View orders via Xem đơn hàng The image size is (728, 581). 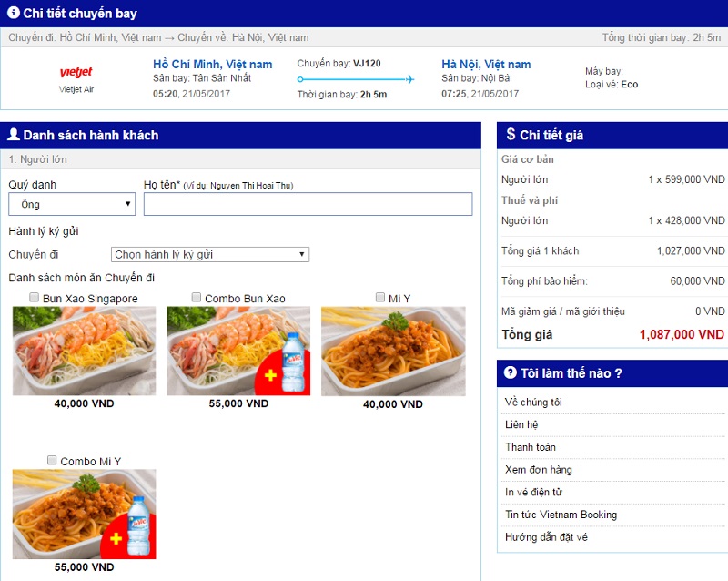coord(537,470)
